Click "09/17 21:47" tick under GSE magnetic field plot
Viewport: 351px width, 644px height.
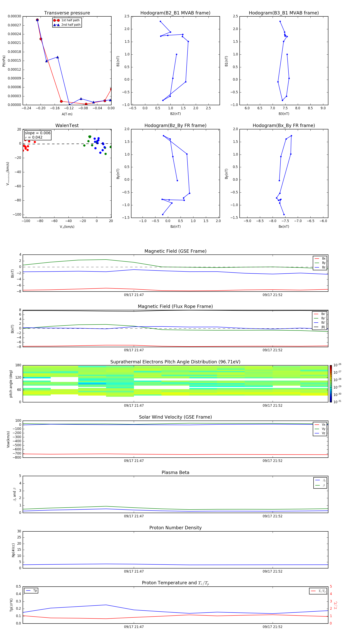[134, 295]
